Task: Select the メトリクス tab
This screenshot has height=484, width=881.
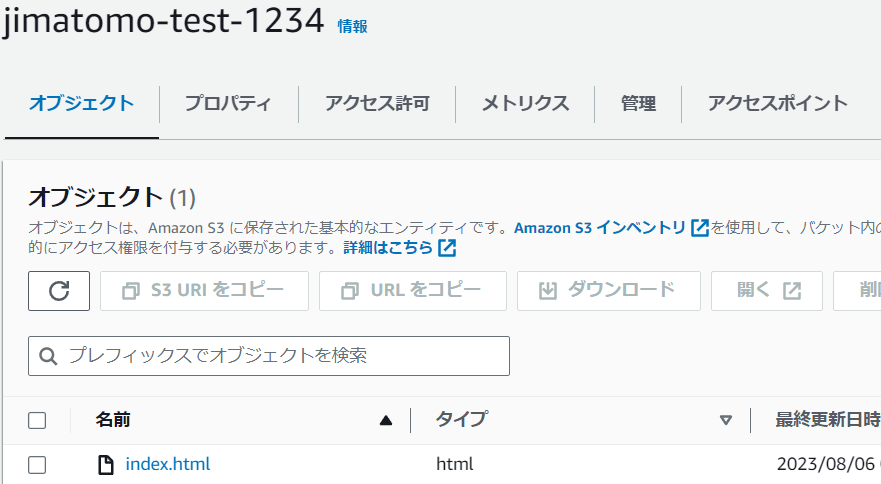Action: (525, 103)
